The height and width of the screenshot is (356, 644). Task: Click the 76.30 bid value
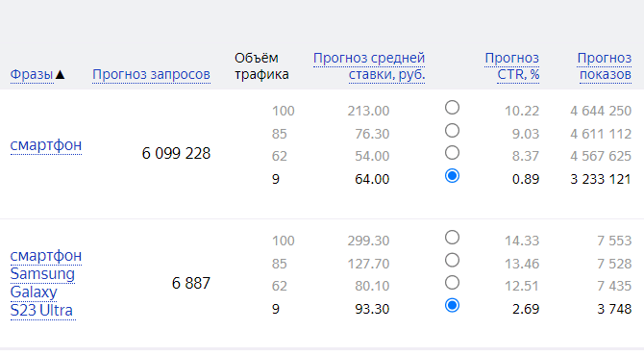tap(372, 134)
